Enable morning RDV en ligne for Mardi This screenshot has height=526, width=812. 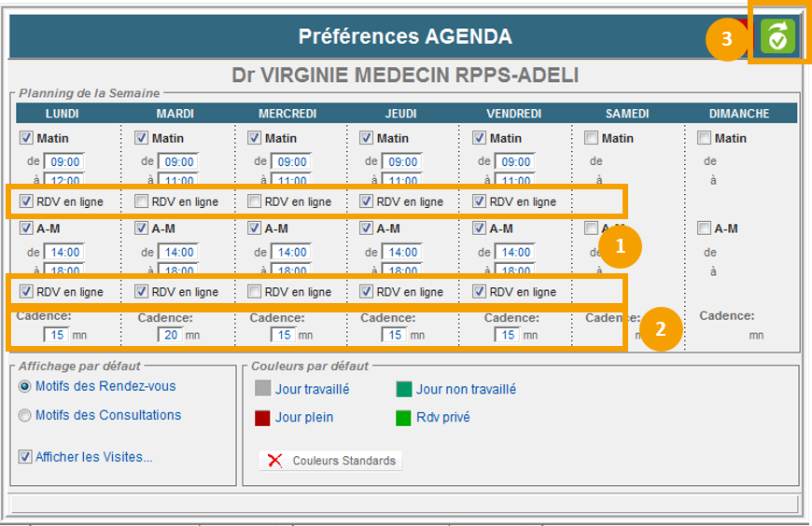point(141,201)
